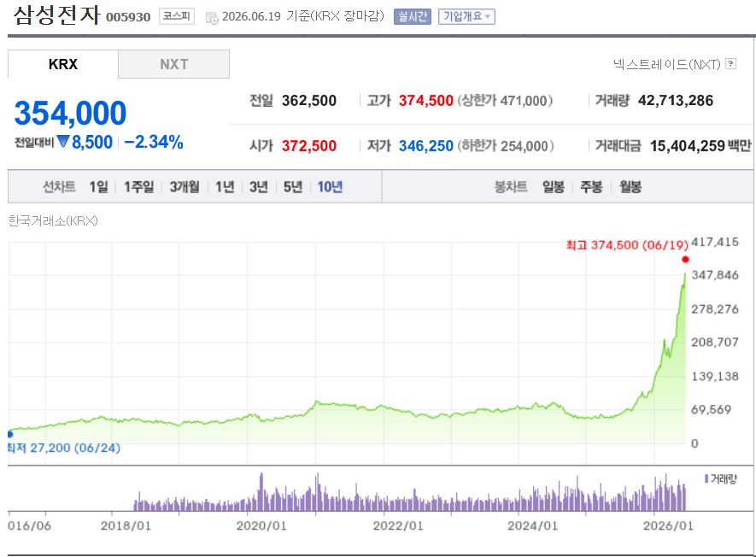Screen dimensions: 756x557
Task: Show the 5년 line chart
Action: pyautogui.click(x=293, y=186)
